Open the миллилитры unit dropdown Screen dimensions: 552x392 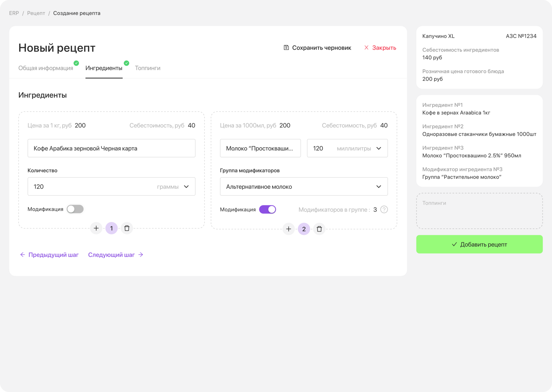click(x=379, y=148)
